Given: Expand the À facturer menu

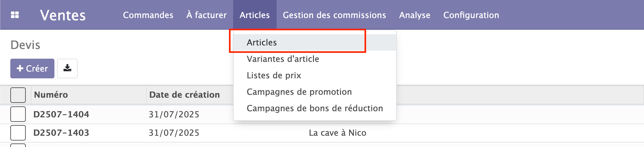Looking at the screenshot, I should 206,15.
